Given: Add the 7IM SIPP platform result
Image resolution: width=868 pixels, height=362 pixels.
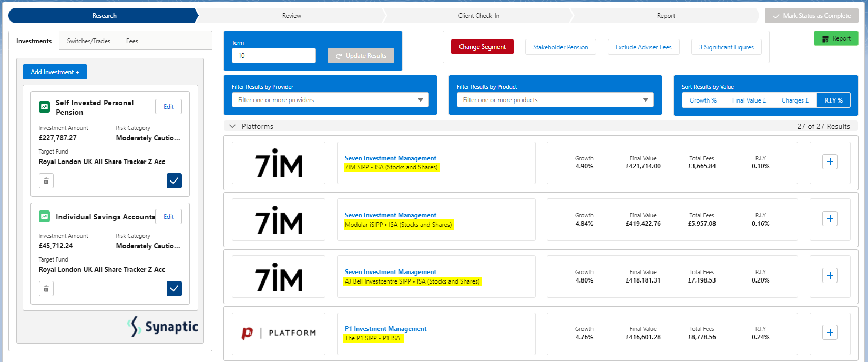Looking at the screenshot, I should [830, 162].
